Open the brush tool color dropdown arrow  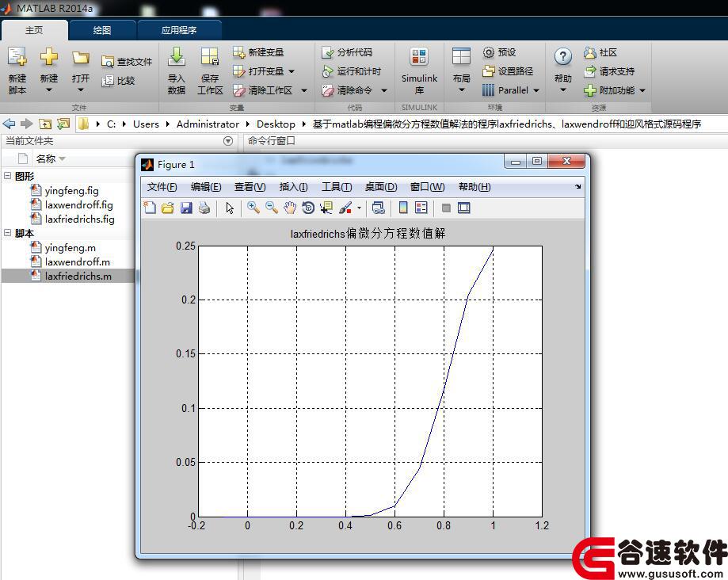click(x=360, y=208)
